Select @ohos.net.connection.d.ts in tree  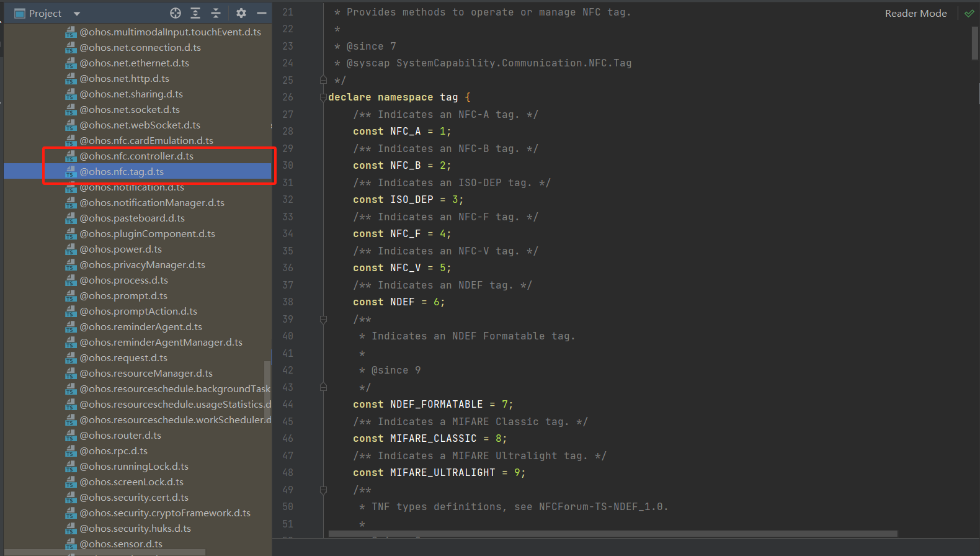point(140,47)
